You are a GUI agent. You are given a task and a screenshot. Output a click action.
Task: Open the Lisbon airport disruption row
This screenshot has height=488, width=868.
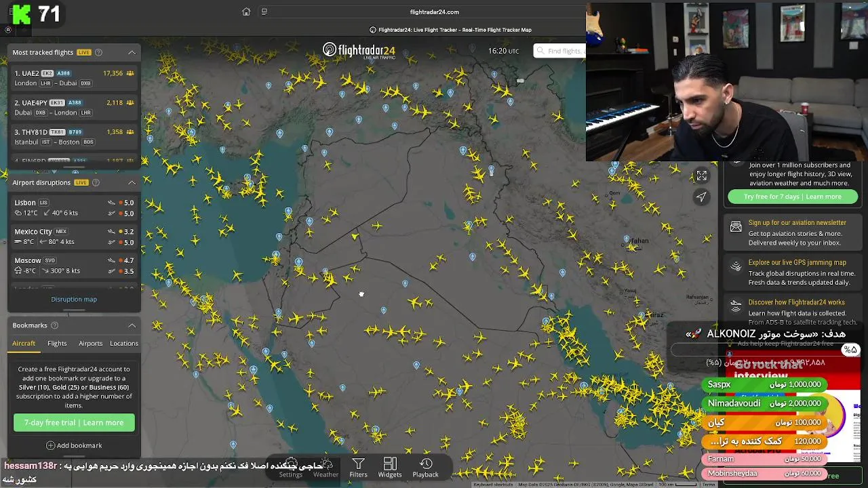pyautogui.click(x=74, y=207)
